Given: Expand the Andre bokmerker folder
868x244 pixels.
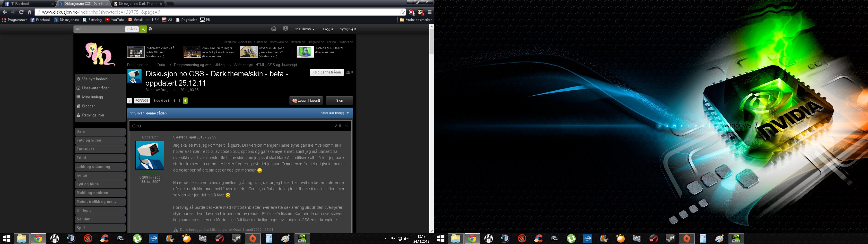Looking at the screenshot, I should click(415, 20).
